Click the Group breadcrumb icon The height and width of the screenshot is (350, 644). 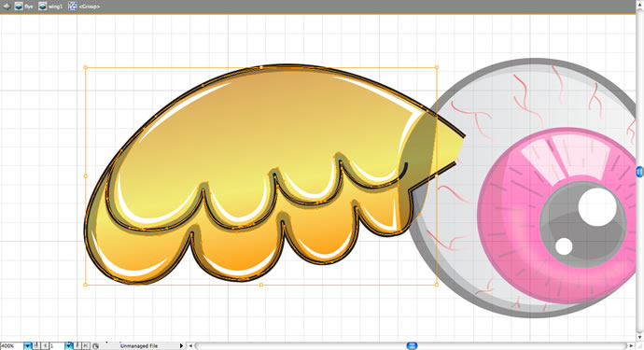pos(72,7)
